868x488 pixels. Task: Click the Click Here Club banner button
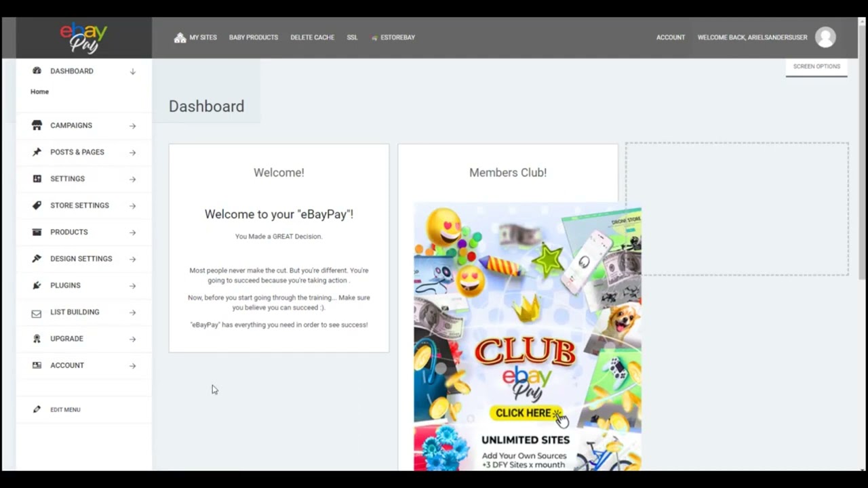(526, 413)
